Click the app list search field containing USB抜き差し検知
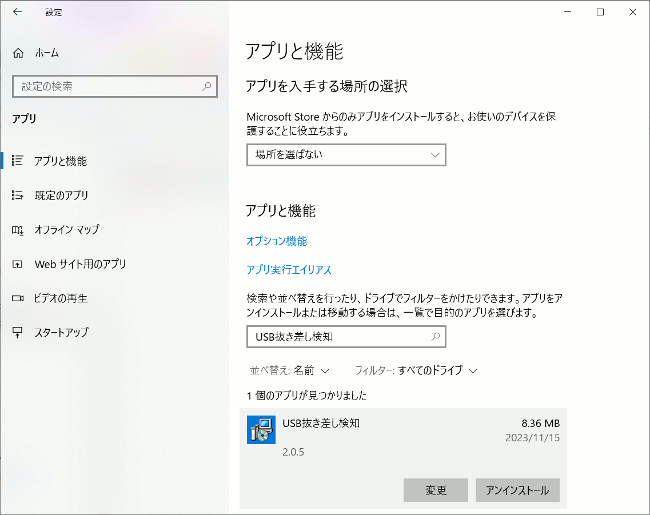Screen dimensions: 650x515 pyautogui.click(x=335, y=336)
